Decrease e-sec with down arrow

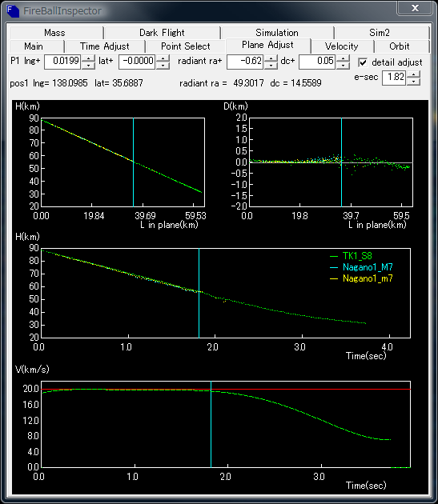tap(413, 82)
